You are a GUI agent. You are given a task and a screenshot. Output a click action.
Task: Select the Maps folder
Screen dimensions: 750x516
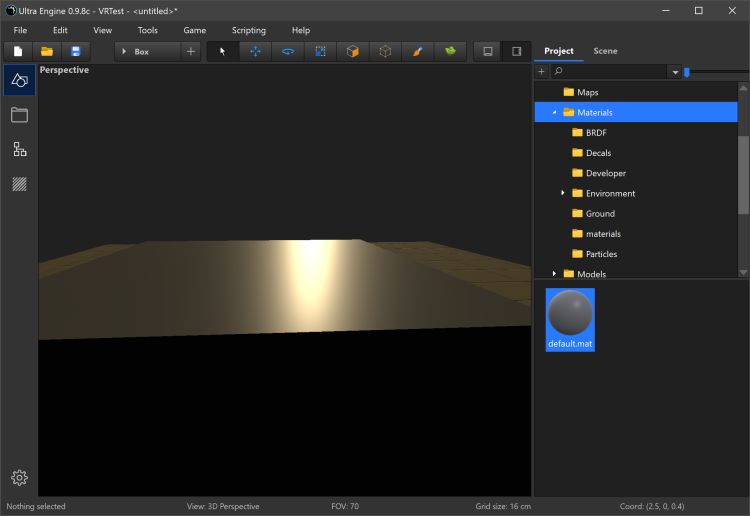[x=581, y=92]
